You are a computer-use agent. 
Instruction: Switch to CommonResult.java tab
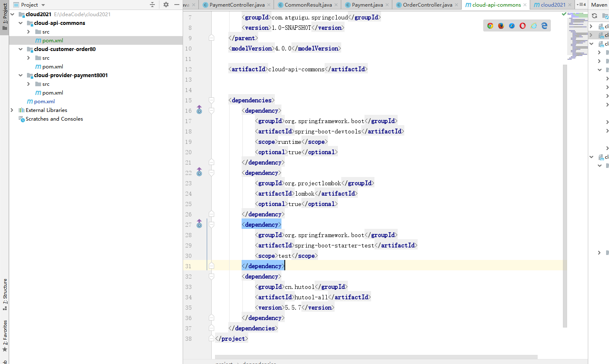pos(308,5)
